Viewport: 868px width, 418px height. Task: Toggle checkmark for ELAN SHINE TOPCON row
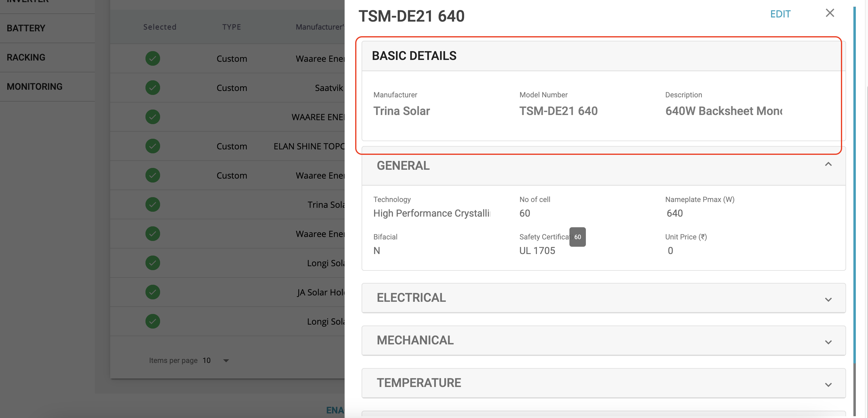tap(153, 146)
